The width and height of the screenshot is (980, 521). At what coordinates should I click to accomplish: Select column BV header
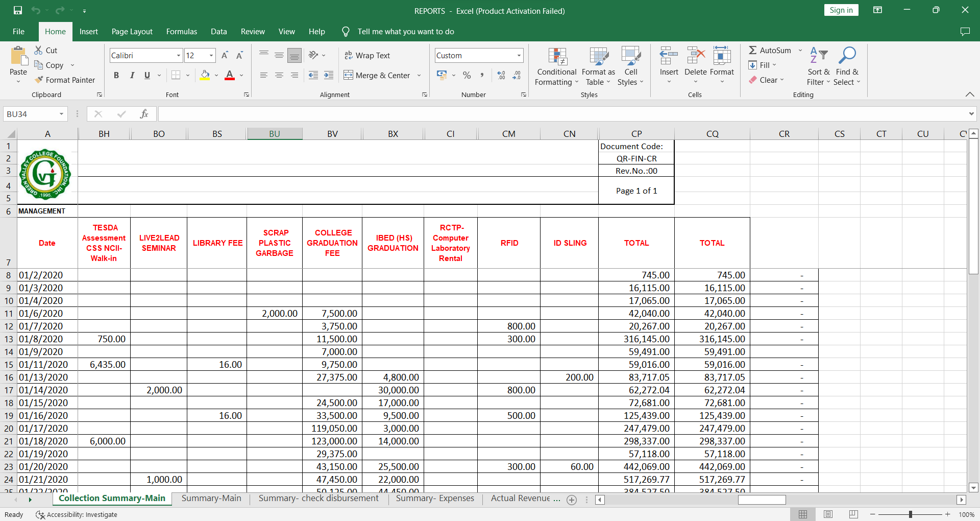tap(332, 134)
